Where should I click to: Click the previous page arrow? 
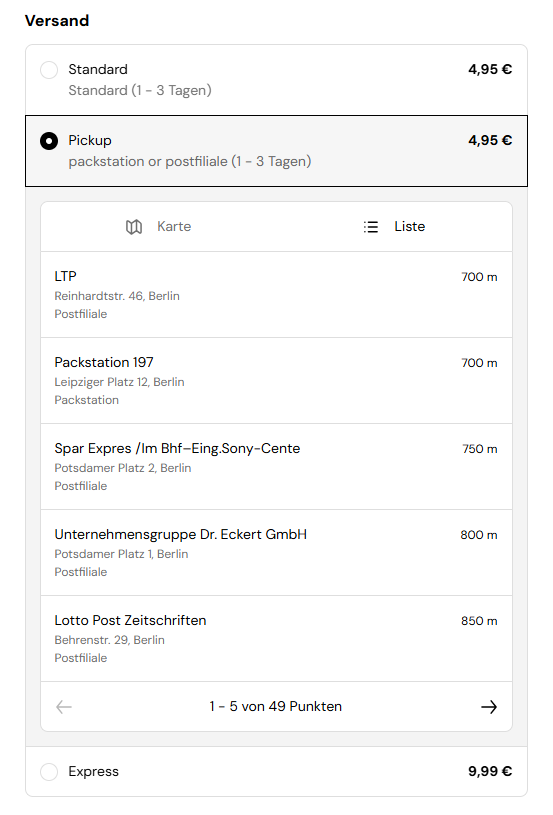tap(64, 707)
